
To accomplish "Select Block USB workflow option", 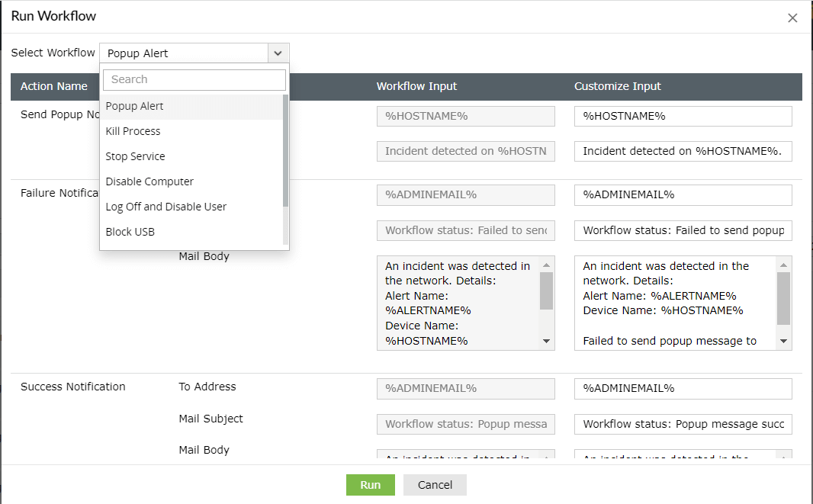I will (191, 232).
